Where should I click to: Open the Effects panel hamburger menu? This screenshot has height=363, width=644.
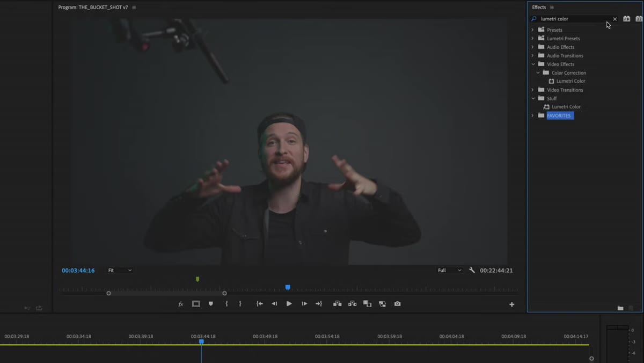coord(552,8)
